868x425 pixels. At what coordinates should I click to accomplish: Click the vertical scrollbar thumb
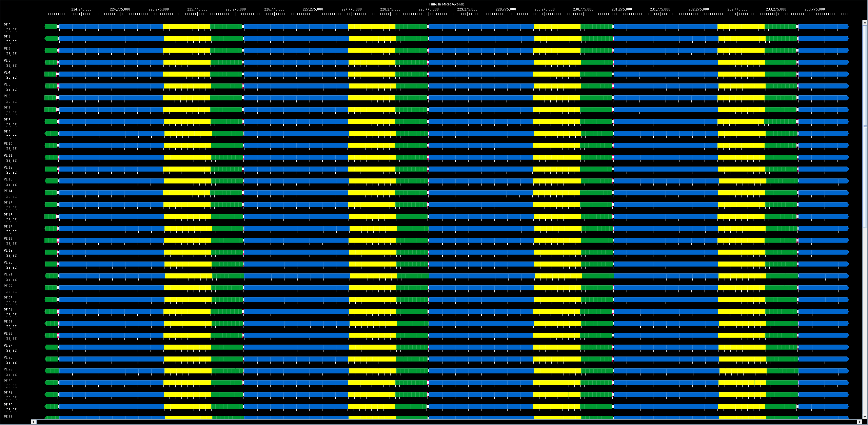[x=865, y=126]
